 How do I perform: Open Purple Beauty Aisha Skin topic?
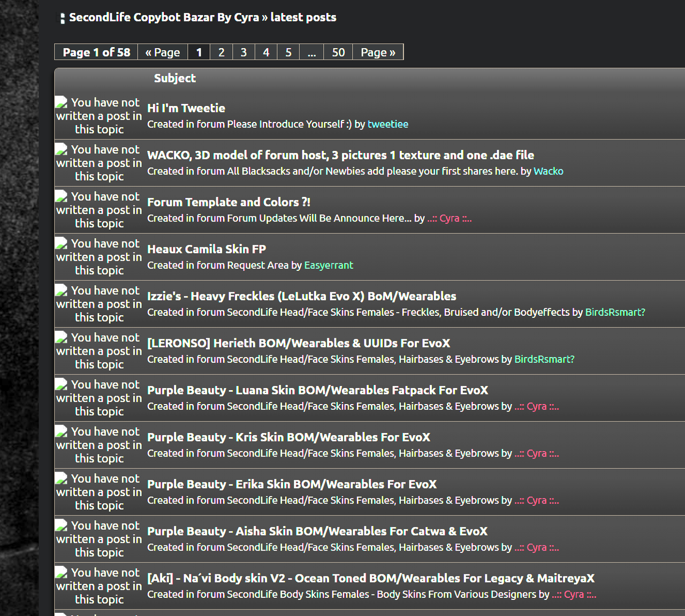point(317,532)
